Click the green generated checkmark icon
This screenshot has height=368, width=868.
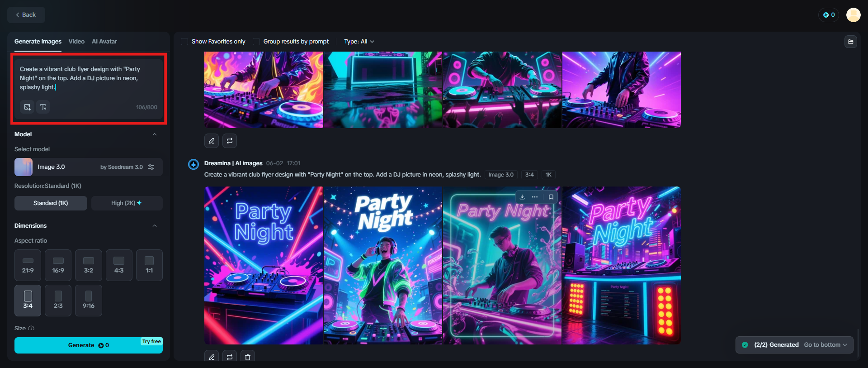pyautogui.click(x=745, y=345)
